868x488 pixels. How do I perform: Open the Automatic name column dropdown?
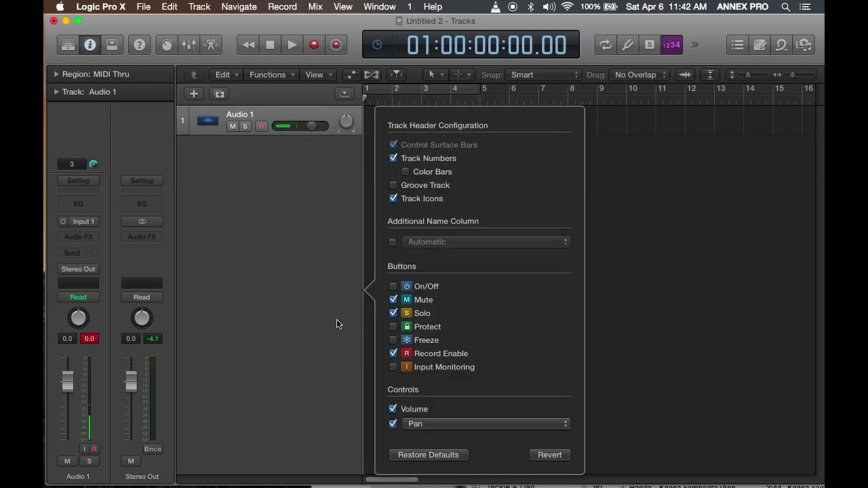coord(486,242)
